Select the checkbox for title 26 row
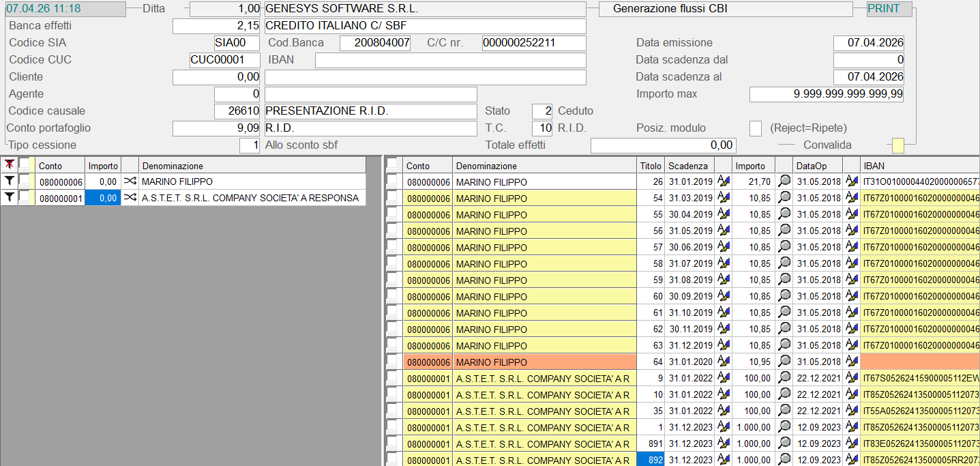This screenshot has height=466, width=980. click(x=392, y=181)
